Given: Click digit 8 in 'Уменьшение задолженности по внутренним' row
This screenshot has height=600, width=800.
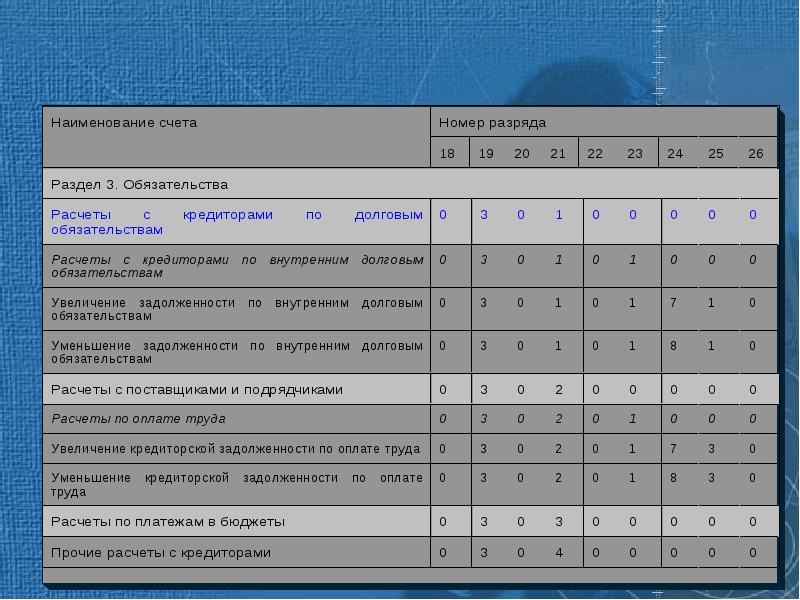Looking at the screenshot, I should pos(673,345).
